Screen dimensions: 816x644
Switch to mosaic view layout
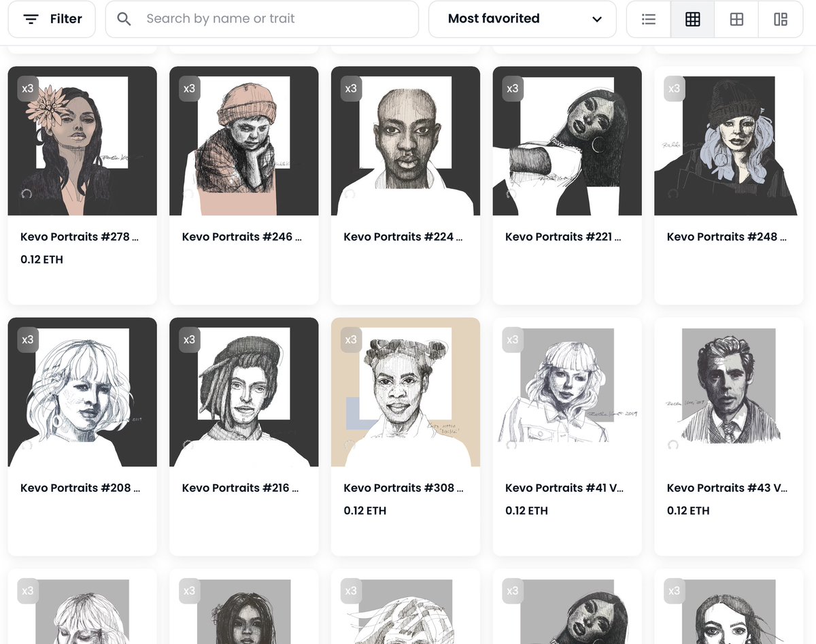point(781,19)
